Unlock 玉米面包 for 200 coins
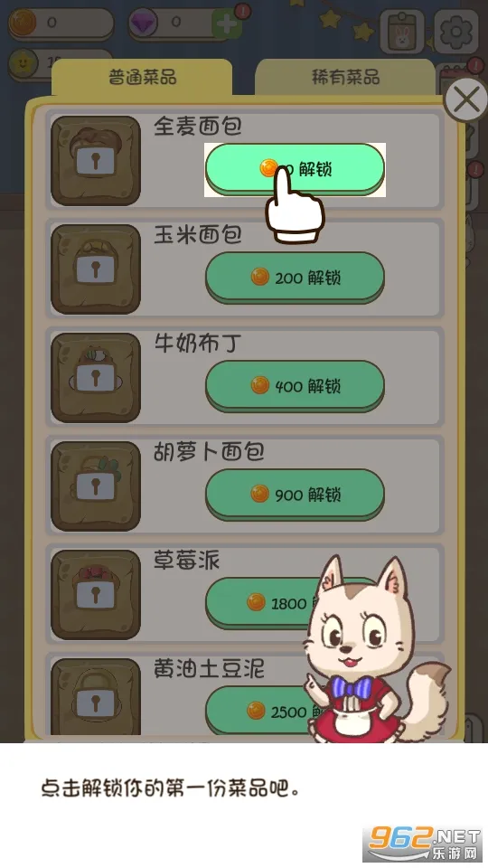The height and width of the screenshot is (868, 488). click(295, 278)
